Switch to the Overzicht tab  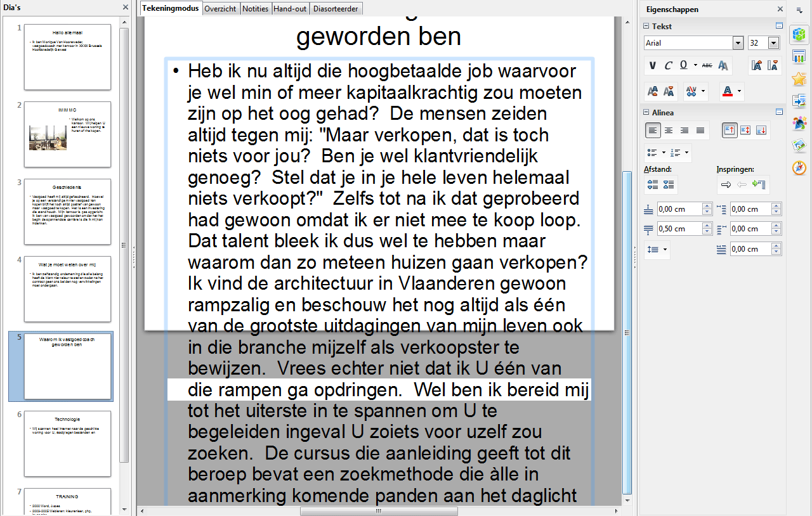[x=220, y=9]
